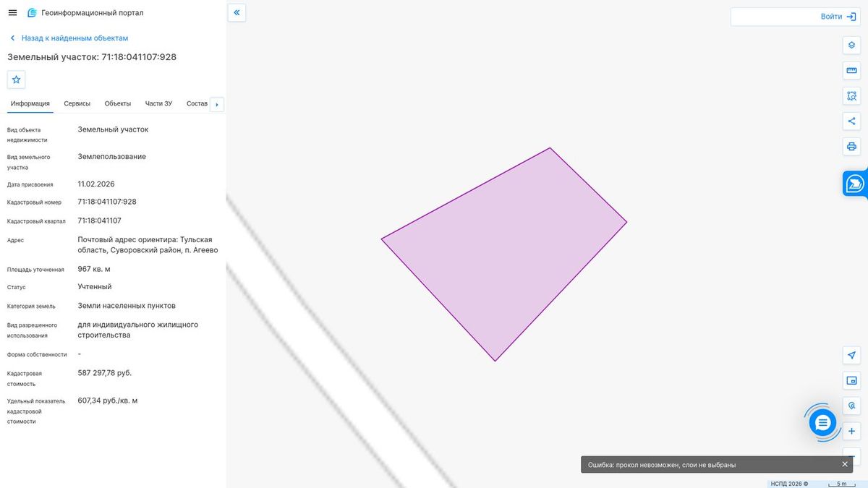Share the current map view
Image resolution: width=868 pixels, height=488 pixels.
tap(851, 121)
